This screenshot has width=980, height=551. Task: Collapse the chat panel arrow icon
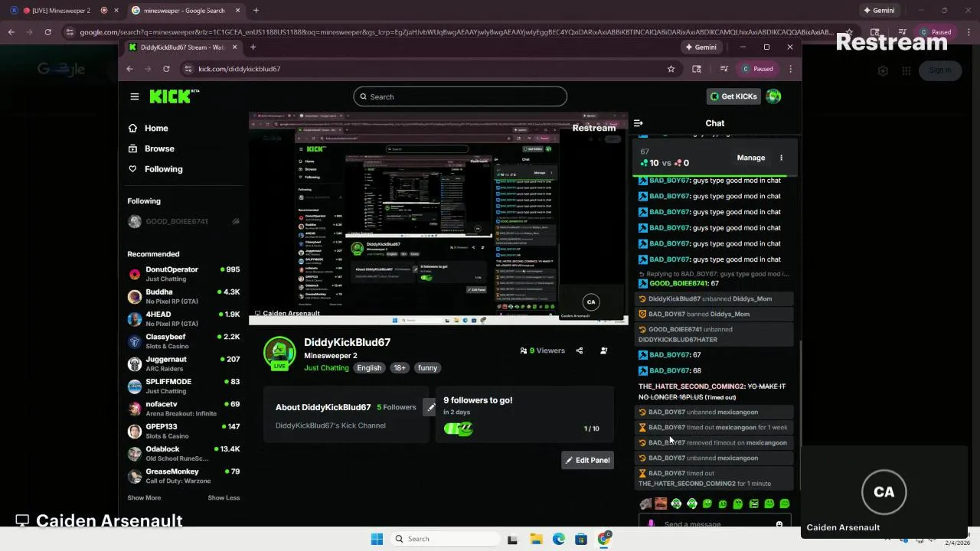[x=639, y=122]
